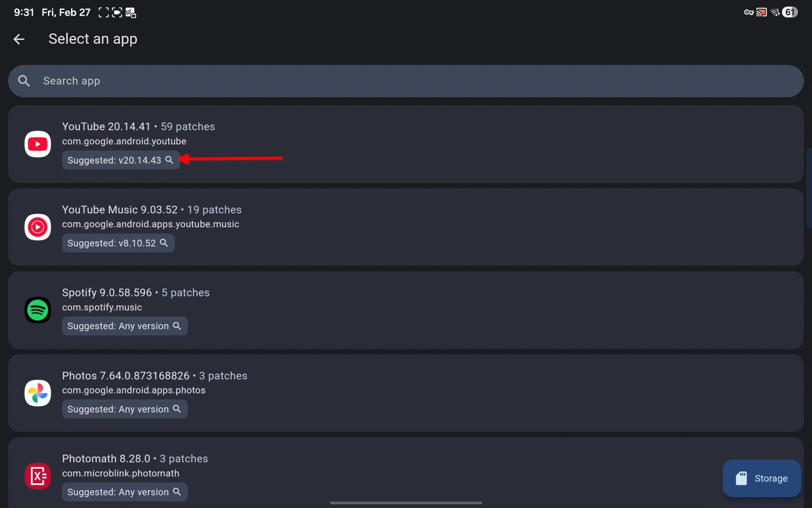The height and width of the screenshot is (508, 812).
Task: Search suggested YouTube version v20.14.43
Action: [120, 160]
